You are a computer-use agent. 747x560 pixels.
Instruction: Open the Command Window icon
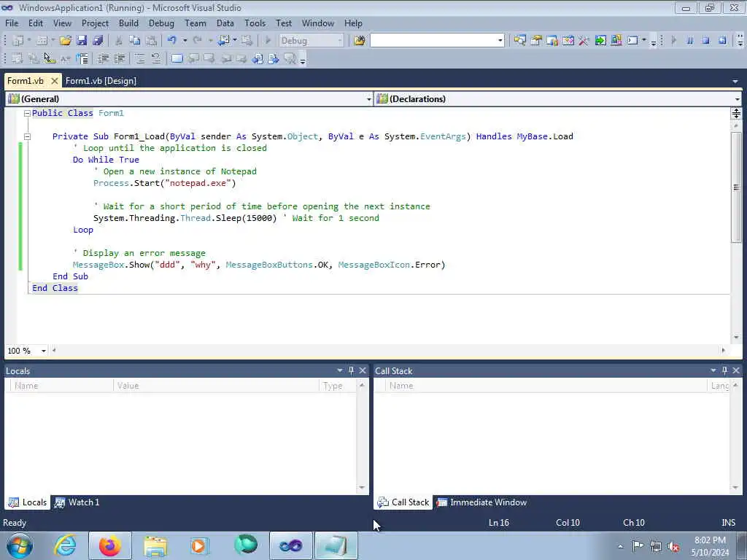coord(632,41)
